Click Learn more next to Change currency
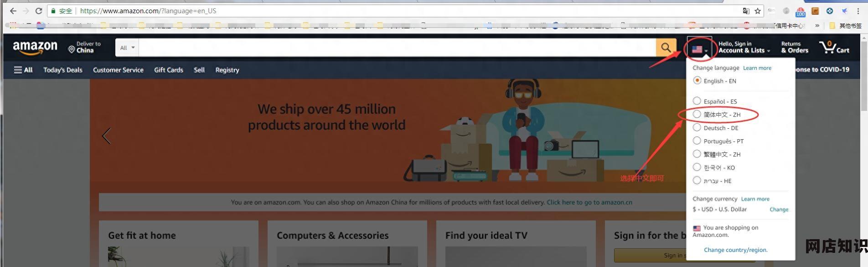The image size is (868, 267). pos(755,199)
